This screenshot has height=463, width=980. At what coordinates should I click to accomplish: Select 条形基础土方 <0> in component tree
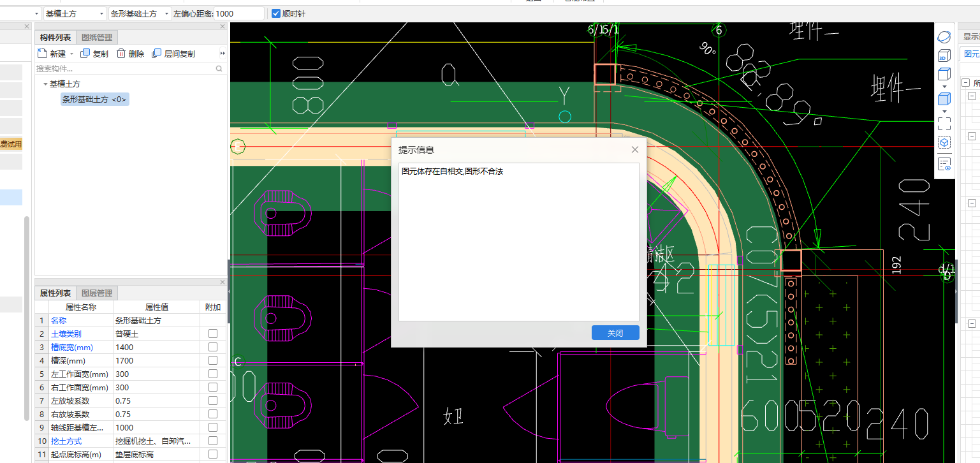coord(95,99)
